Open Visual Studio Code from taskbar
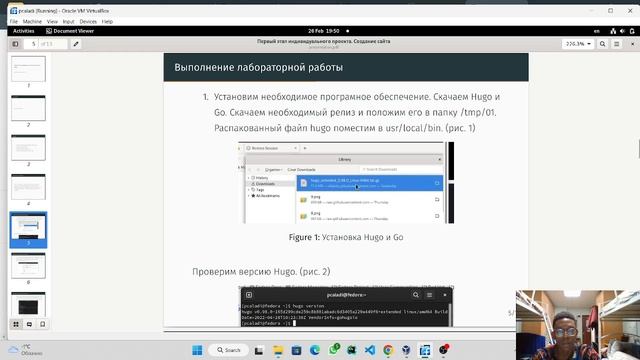Image resolution: width=640 pixels, height=360 pixels. [x=370, y=350]
